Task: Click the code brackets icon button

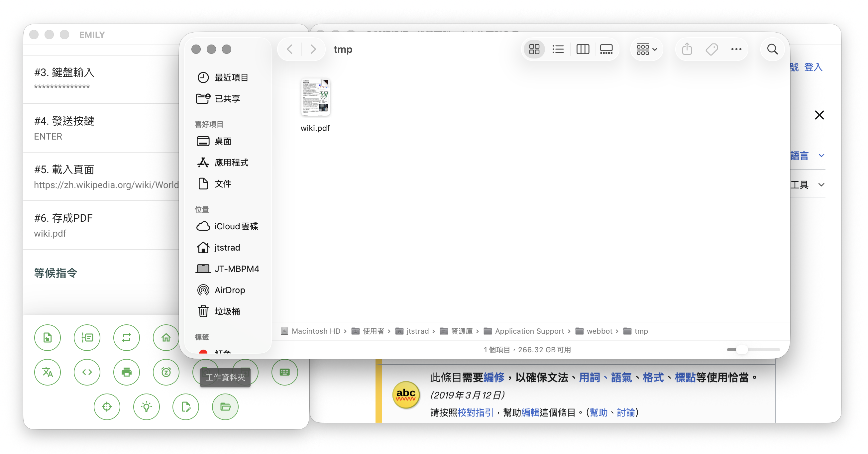Action: [87, 372]
